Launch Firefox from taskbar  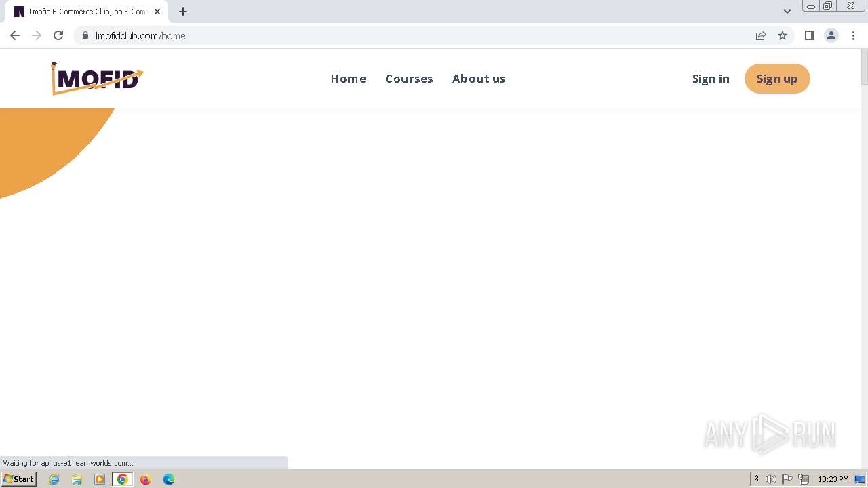(x=145, y=479)
